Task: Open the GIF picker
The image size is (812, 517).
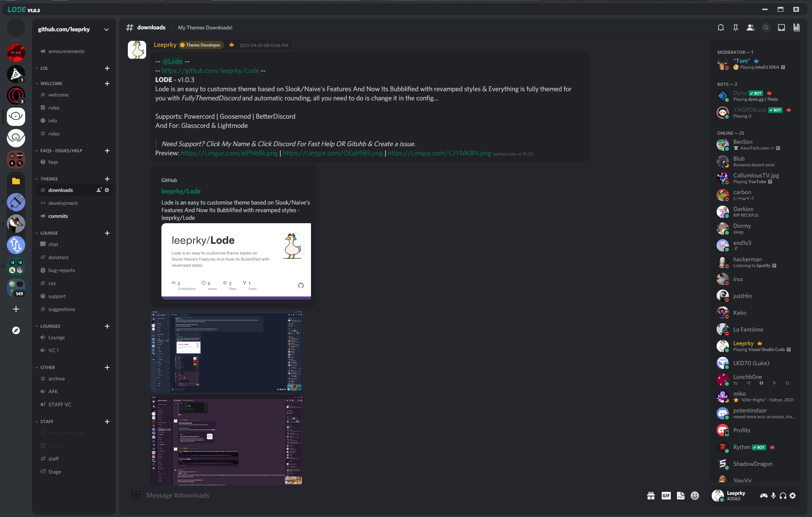Action: (x=666, y=496)
